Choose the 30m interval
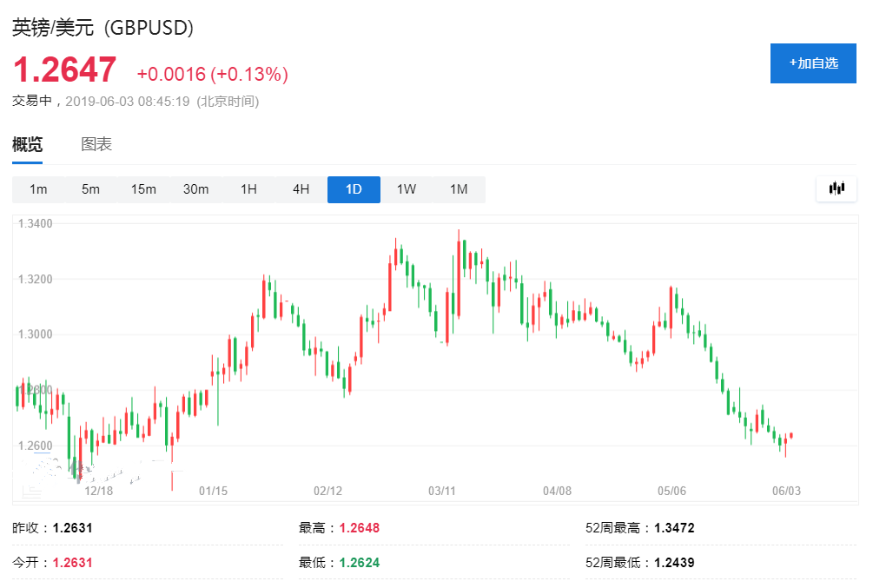Viewport: 873px width, 588px height. 195,189
